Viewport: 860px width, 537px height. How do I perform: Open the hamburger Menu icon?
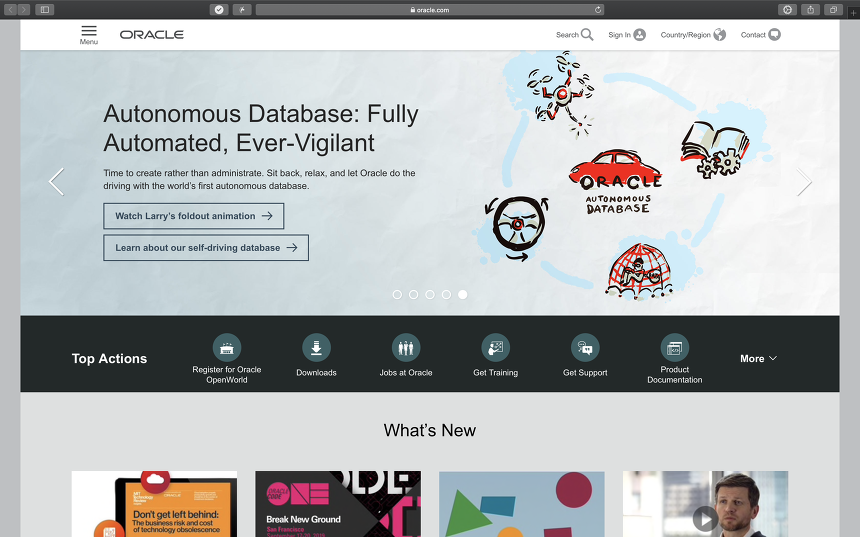(x=89, y=32)
